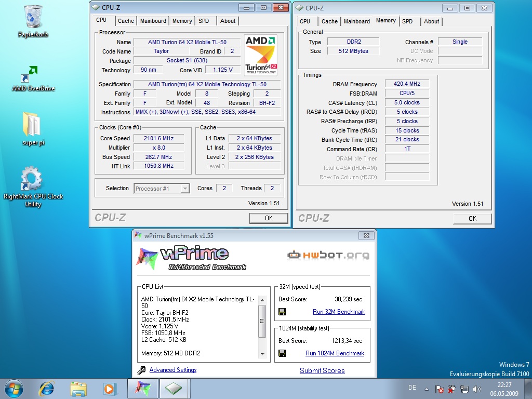532x399 pixels.
Task: Click the red shield security tray icon
Action: 451,389
